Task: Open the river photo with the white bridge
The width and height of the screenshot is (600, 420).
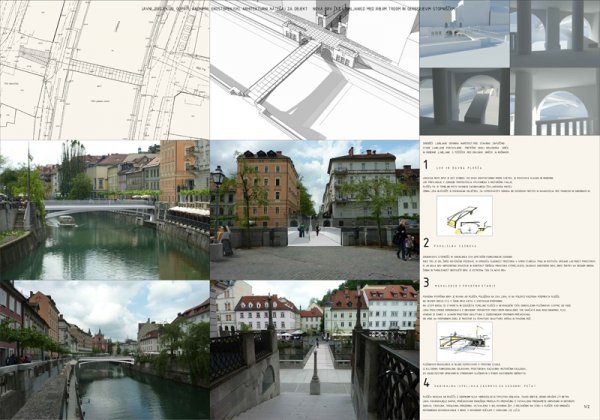Action: tap(105, 210)
